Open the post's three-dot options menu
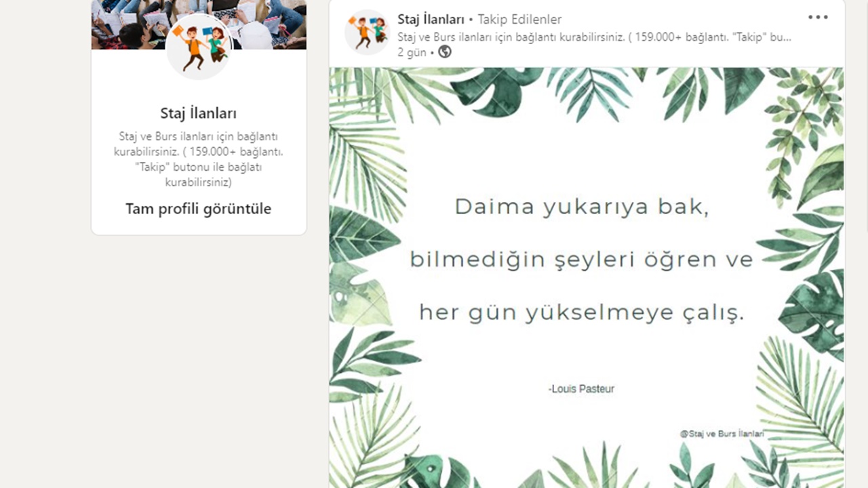868x488 pixels. (x=818, y=18)
